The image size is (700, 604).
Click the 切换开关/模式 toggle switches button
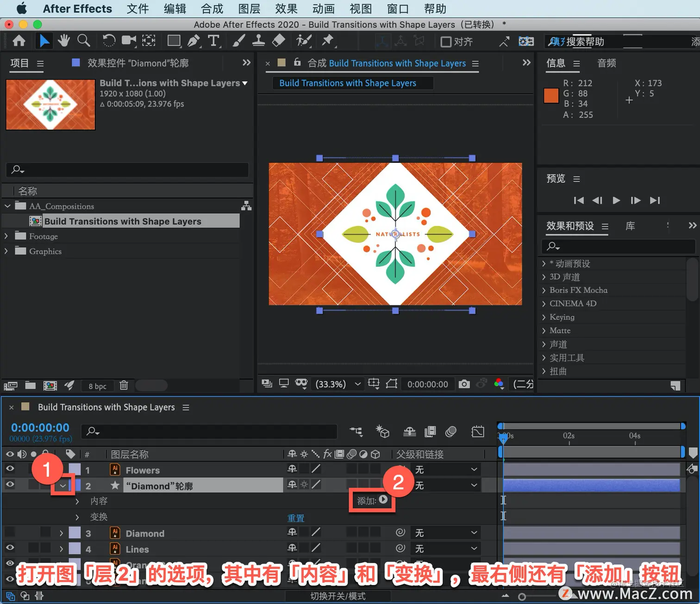tap(338, 596)
